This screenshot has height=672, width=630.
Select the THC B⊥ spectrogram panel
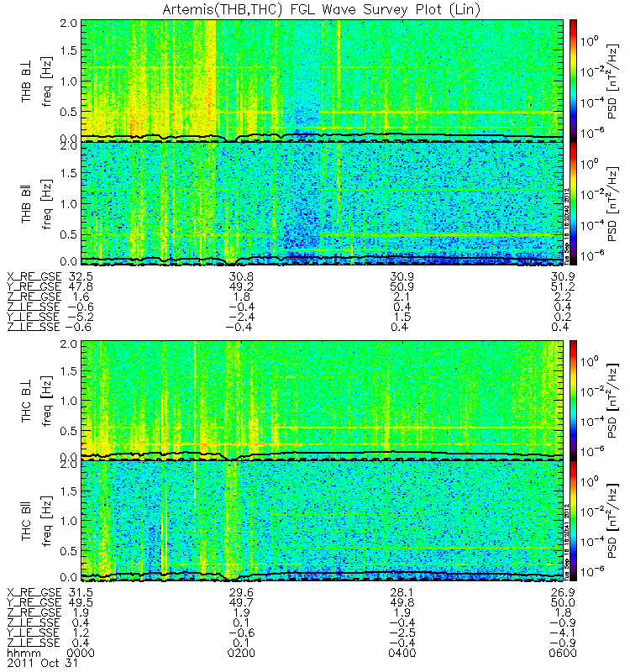click(x=322, y=401)
